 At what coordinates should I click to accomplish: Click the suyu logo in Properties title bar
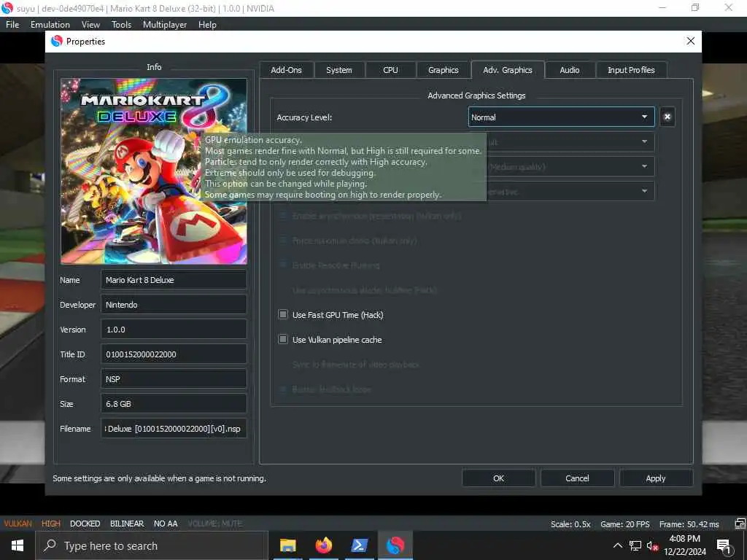point(57,41)
